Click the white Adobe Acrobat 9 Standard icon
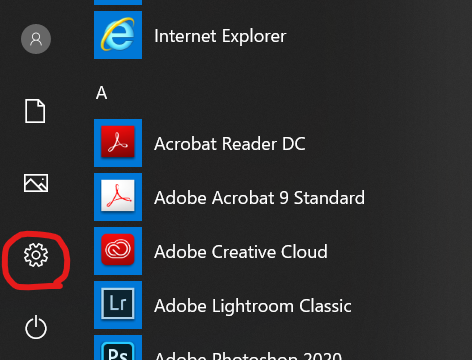This screenshot has height=360, width=472. point(118,197)
